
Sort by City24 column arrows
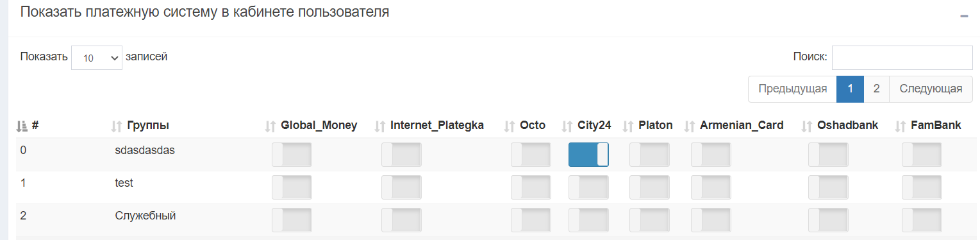tap(567, 126)
